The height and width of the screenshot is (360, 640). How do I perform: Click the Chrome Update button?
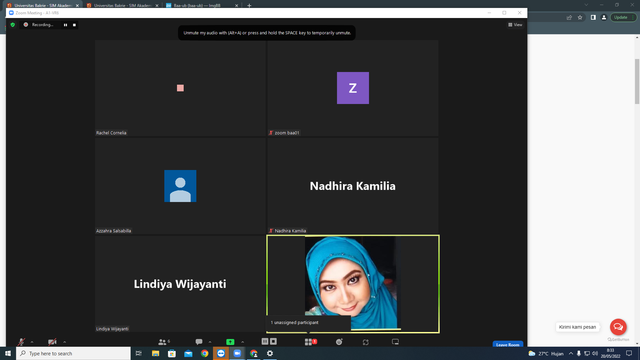pyautogui.click(x=623, y=18)
